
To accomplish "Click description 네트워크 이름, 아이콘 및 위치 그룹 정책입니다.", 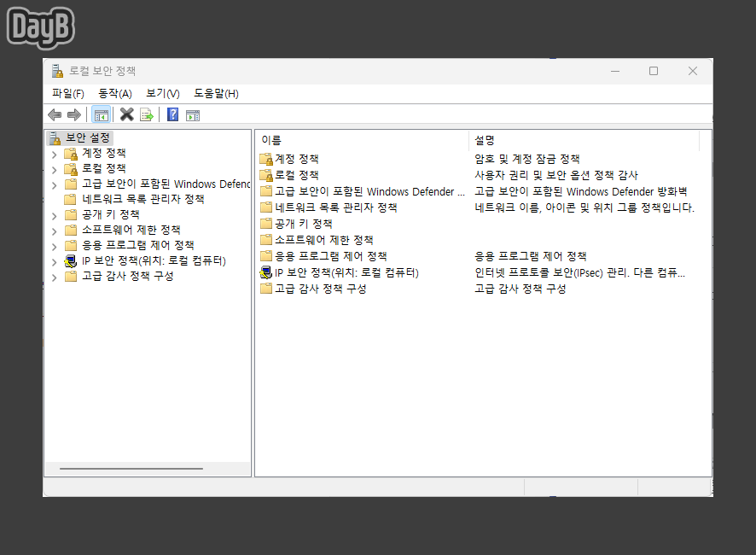I will (584, 208).
